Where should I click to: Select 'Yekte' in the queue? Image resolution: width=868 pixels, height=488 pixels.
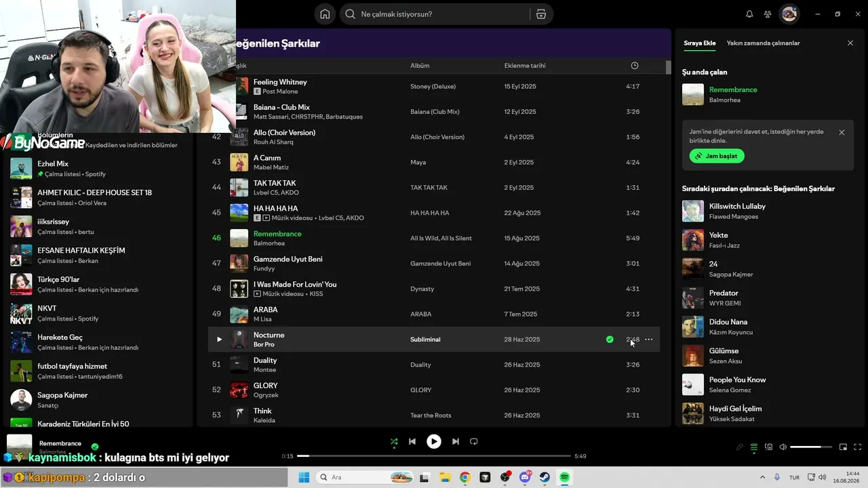point(768,240)
